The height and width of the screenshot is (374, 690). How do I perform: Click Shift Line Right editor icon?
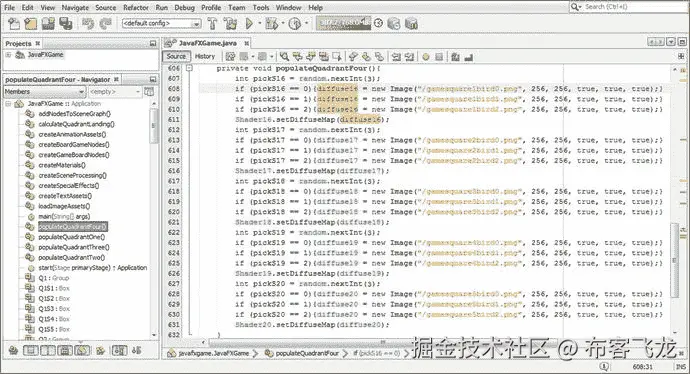click(x=410, y=56)
